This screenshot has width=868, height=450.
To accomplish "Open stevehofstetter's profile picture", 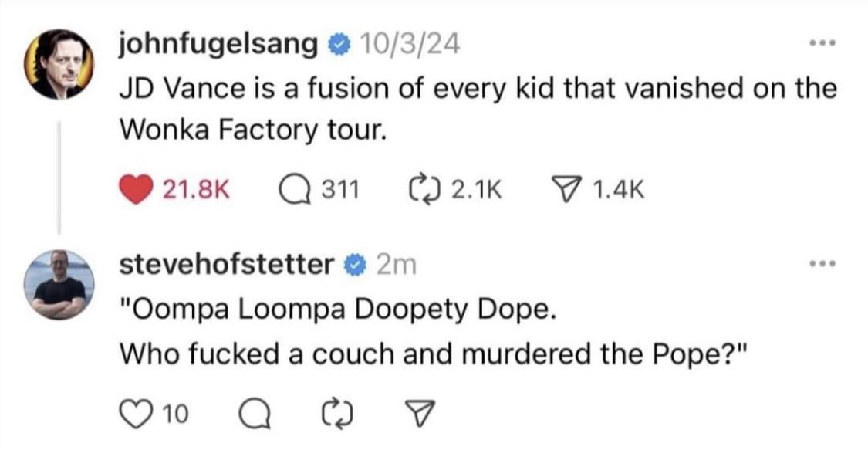I will tap(59, 284).
